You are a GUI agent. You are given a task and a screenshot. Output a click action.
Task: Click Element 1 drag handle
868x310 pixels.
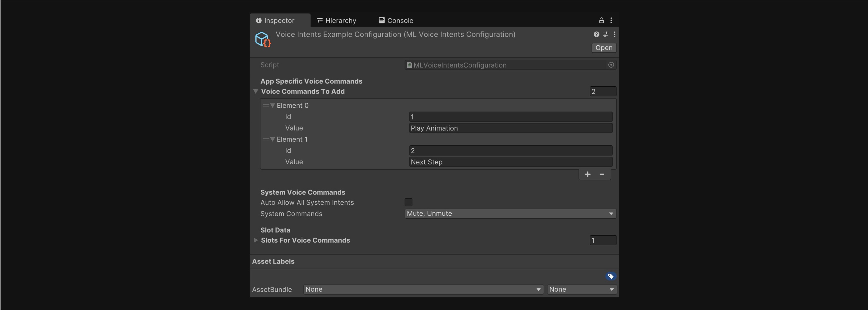[x=266, y=139]
